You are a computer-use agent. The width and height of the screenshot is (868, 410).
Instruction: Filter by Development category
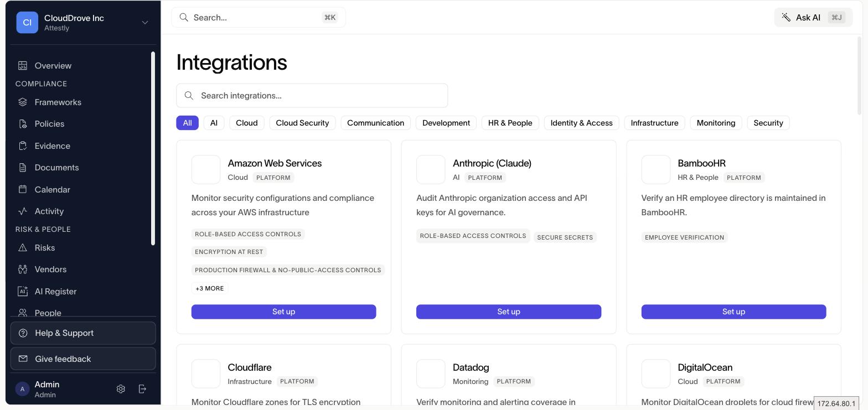(x=446, y=123)
